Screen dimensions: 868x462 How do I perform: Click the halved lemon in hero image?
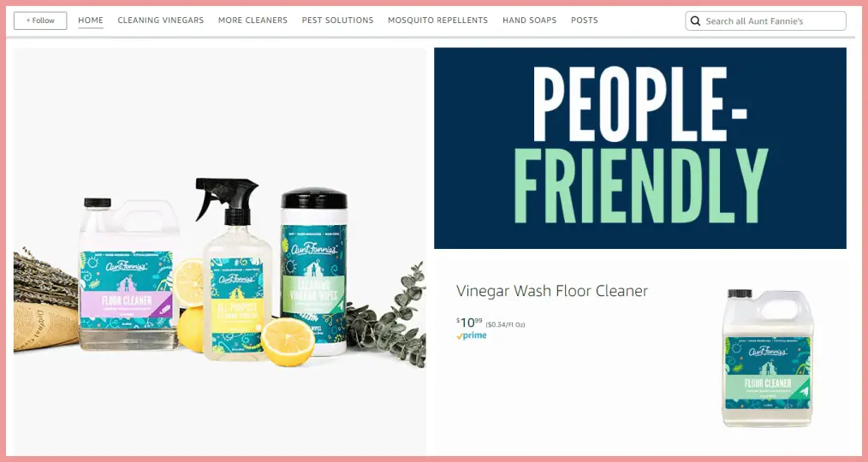(x=288, y=342)
